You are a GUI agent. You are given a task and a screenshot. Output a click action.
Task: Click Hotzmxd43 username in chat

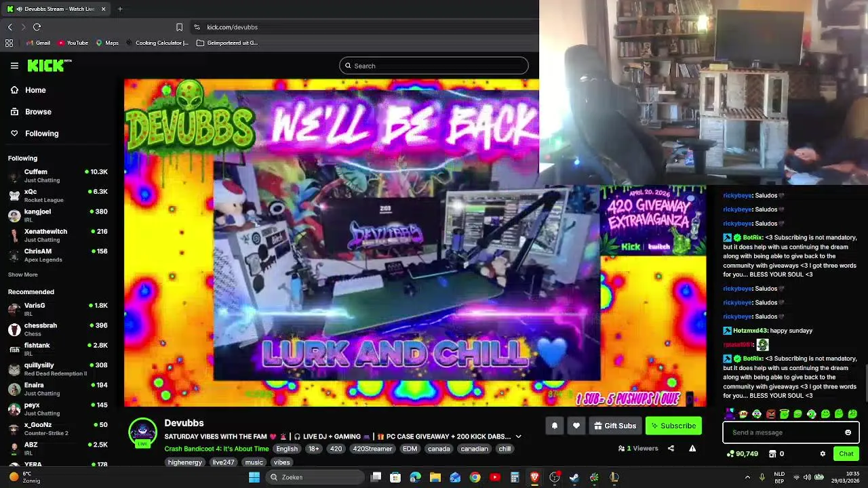(x=750, y=331)
